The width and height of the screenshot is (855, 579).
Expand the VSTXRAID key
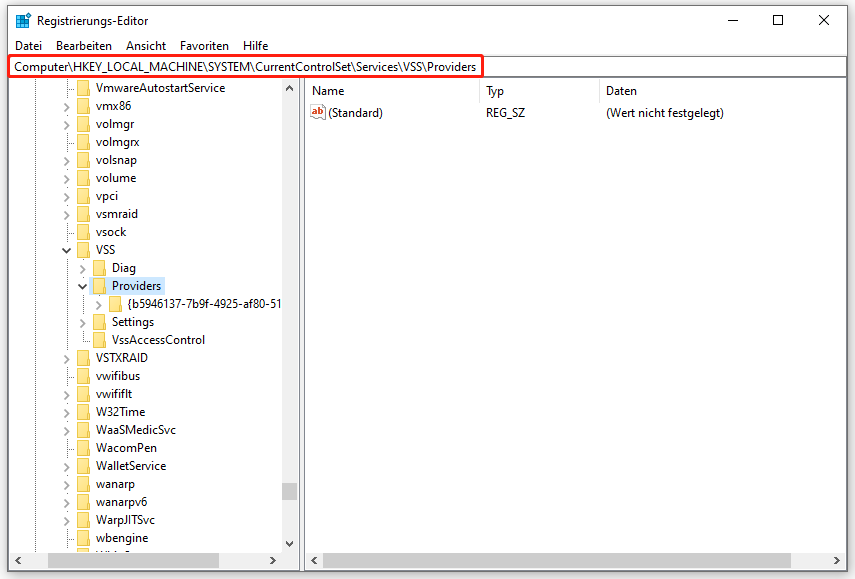tap(67, 358)
